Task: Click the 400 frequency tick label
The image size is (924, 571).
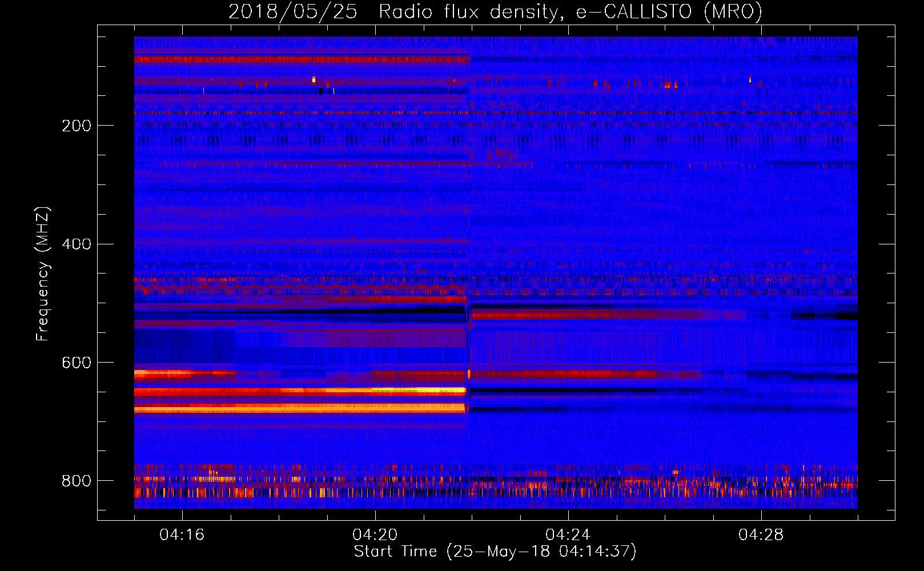Action: pos(76,244)
